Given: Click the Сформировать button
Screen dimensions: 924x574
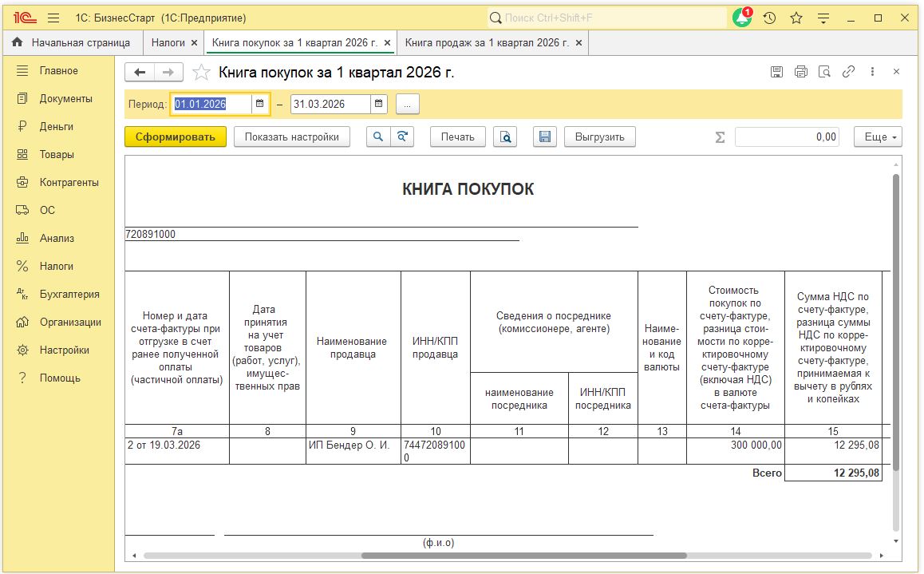Looking at the screenshot, I should coord(176,137).
